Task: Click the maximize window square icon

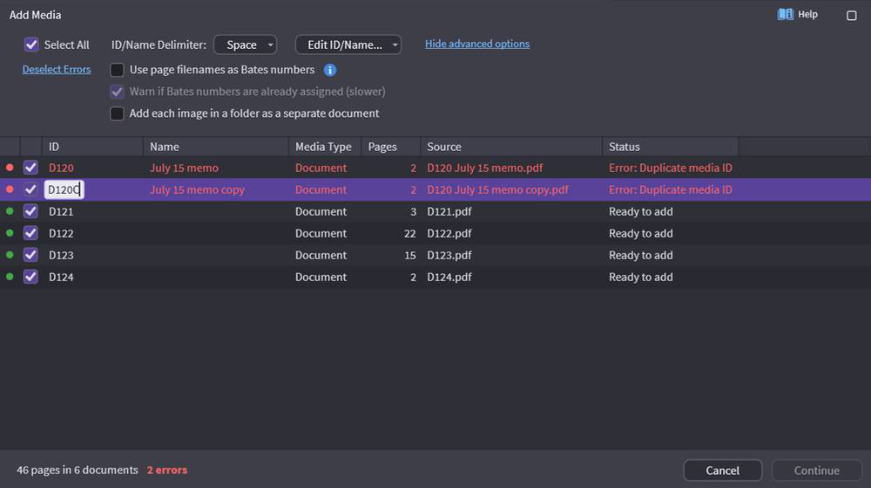Action: click(851, 16)
